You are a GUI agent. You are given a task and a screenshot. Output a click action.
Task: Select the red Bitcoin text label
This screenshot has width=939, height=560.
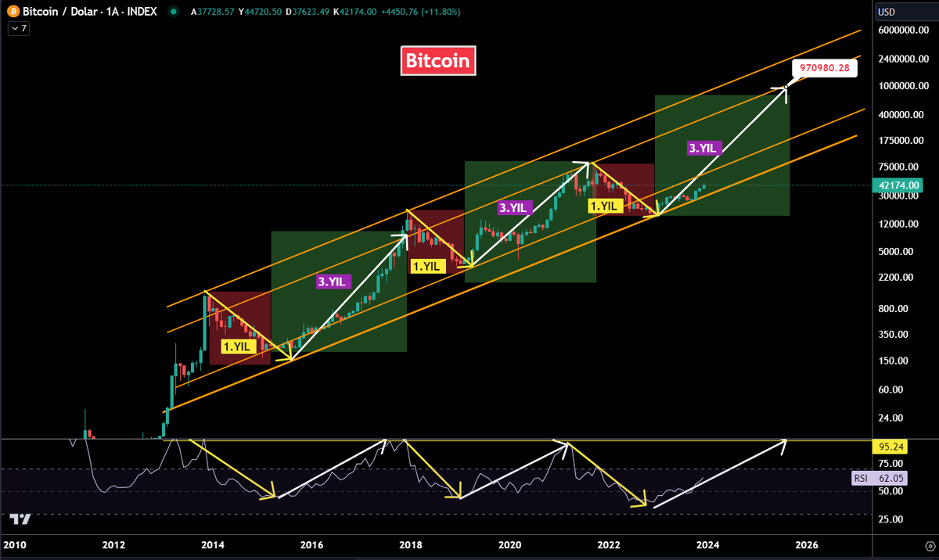438,60
